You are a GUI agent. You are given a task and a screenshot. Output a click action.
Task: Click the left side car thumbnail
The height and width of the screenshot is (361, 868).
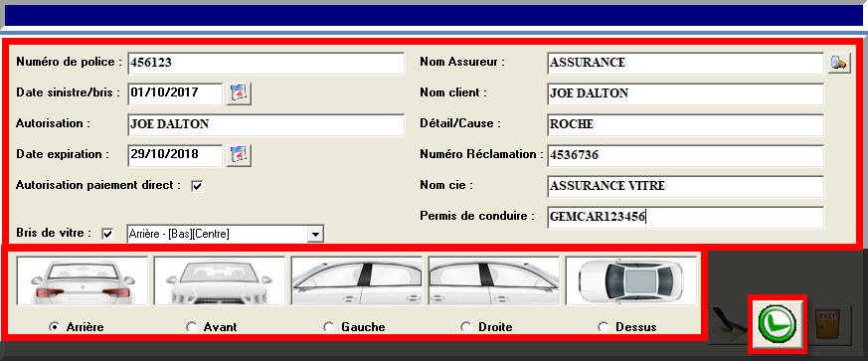(x=357, y=280)
